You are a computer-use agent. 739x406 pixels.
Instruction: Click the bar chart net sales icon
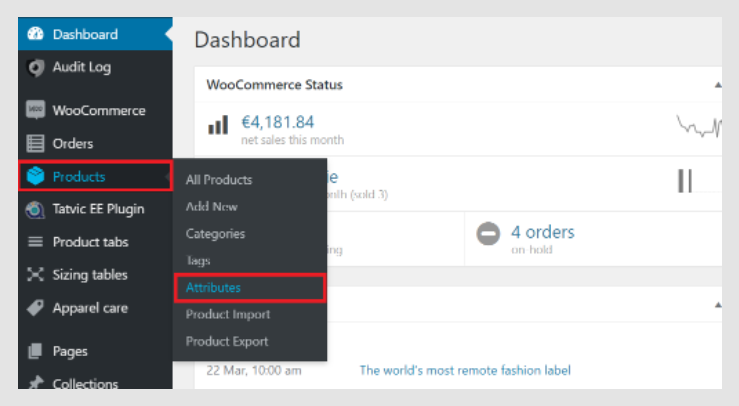[x=218, y=125]
